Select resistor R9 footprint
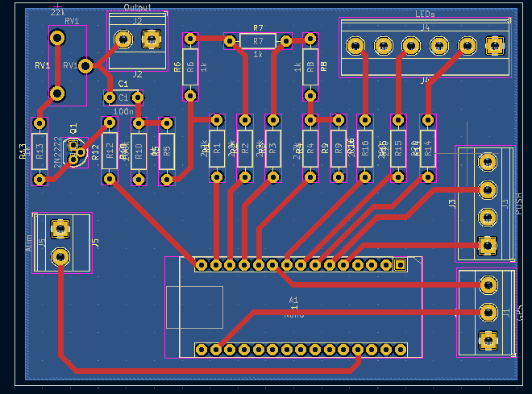The width and height of the screenshot is (532, 394). pos(339,148)
